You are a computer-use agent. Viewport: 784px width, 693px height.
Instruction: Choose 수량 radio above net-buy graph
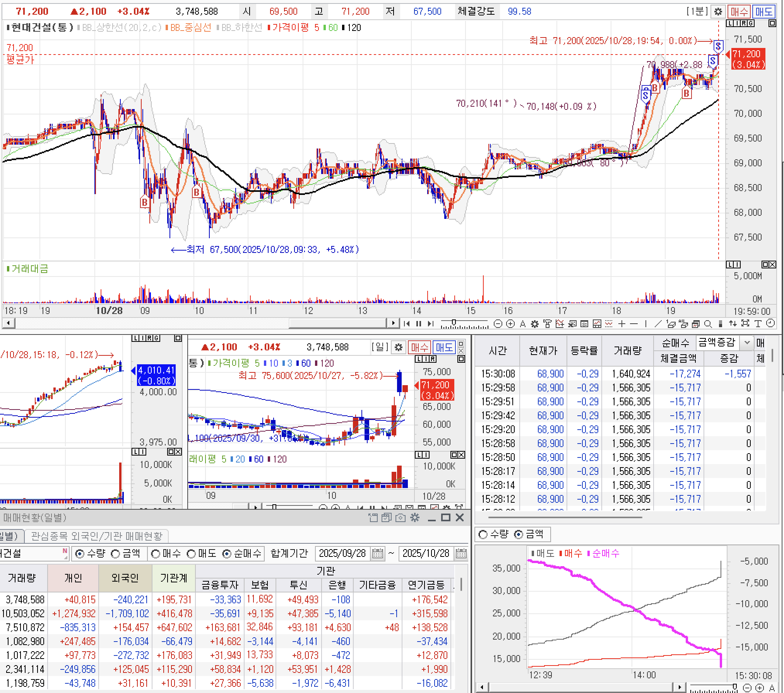pos(483,534)
